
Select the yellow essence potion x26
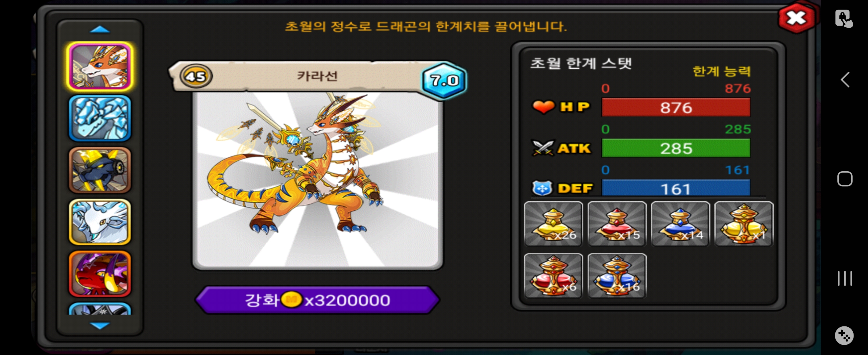[x=553, y=224]
